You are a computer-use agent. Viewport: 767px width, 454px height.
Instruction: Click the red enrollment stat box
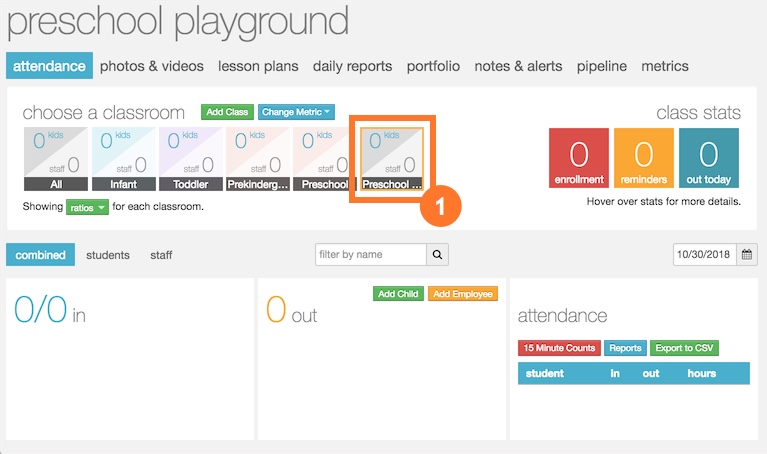tap(579, 159)
